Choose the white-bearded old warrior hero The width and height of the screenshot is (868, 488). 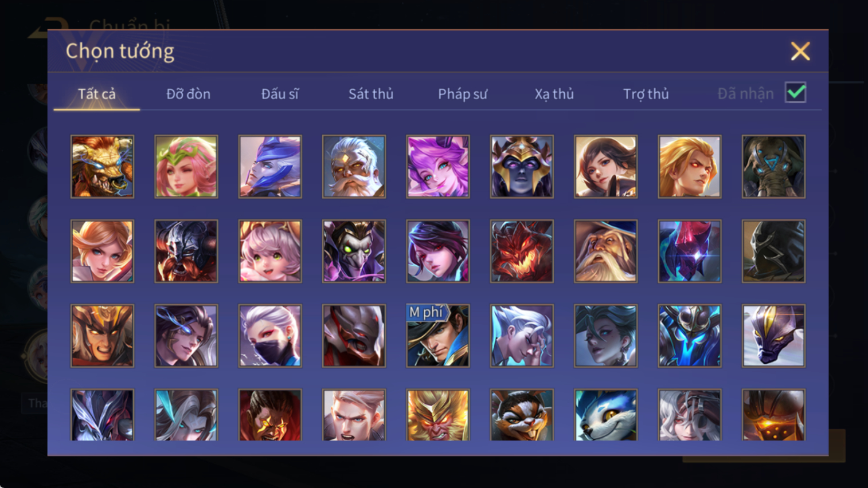354,167
